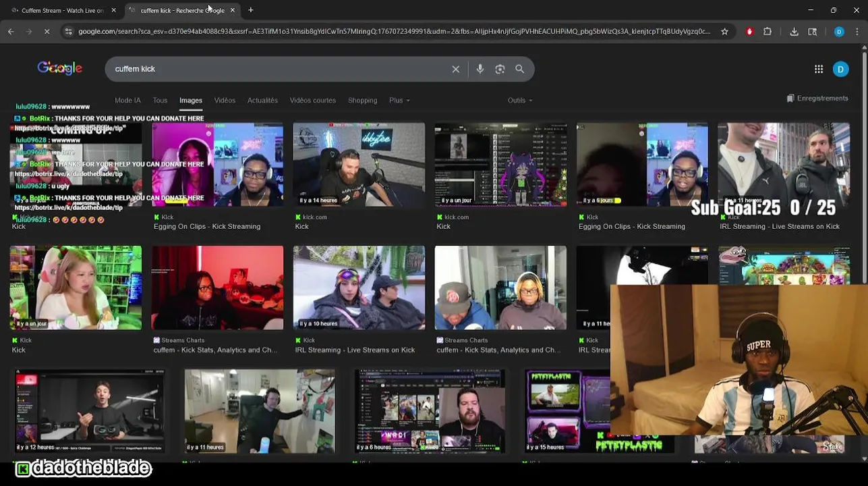The image size is (868, 486).
Task: Open thumbnail labeled il y a 6 jours
Action: click(642, 165)
